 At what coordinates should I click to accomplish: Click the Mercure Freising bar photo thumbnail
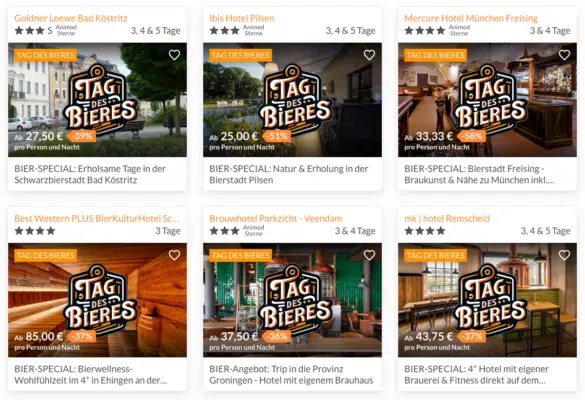[487, 100]
